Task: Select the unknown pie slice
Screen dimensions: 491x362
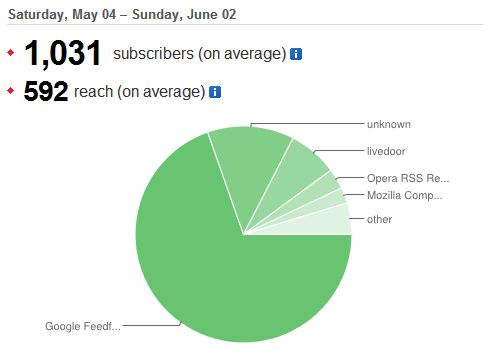Action: pyautogui.click(x=250, y=160)
